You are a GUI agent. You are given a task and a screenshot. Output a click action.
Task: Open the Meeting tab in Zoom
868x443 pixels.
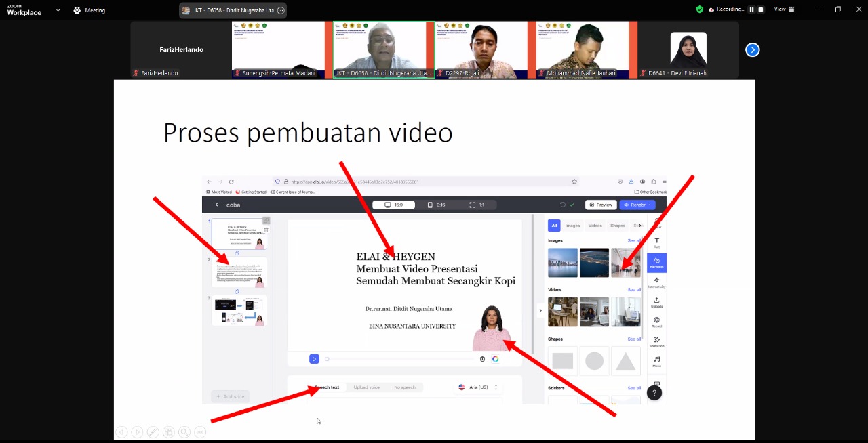(90, 10)
